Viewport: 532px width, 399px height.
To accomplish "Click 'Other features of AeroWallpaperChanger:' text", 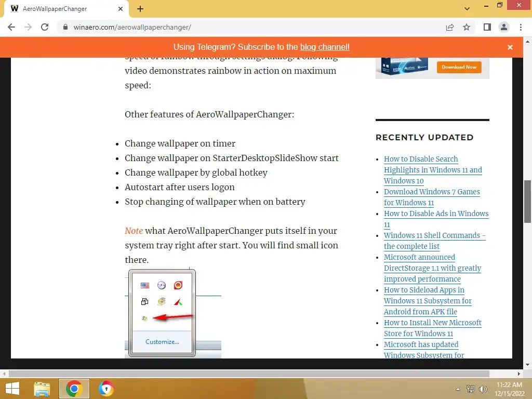I will [x=209, y=114].
